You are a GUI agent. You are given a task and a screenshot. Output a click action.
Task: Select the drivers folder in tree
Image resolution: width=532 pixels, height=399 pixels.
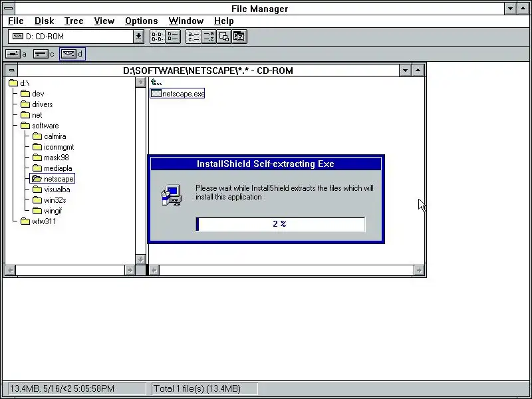37,104
